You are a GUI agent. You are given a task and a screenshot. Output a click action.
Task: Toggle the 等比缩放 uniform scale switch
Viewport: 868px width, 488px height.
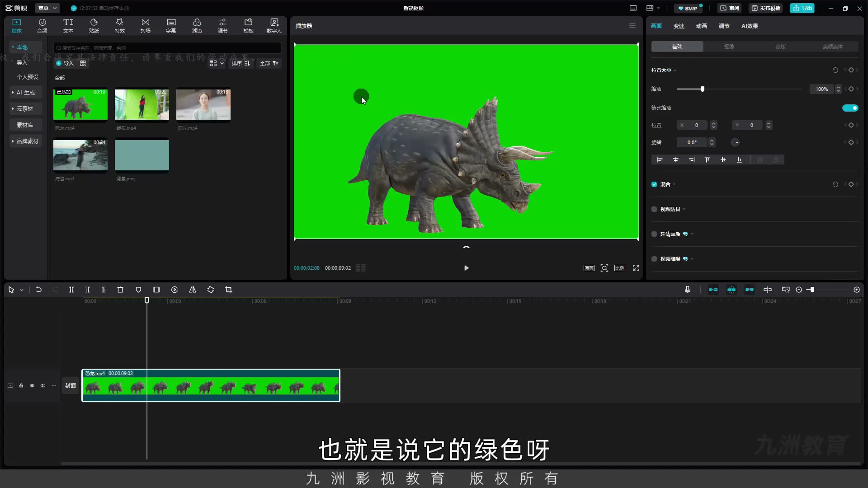pyautogui.click(x=850, y=108)
